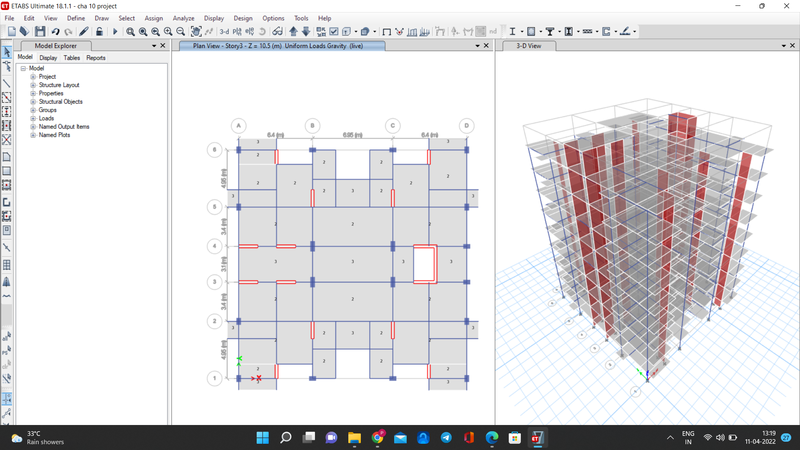Select the Model tab in explorer
The image size is (800, 450).
[x=25, y=57]
